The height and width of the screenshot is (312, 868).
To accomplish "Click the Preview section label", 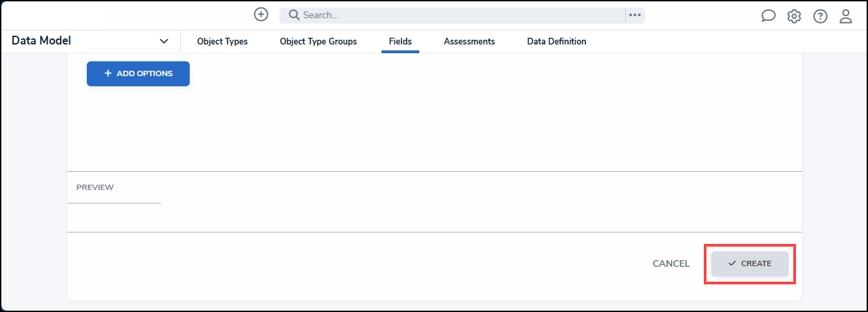I will 95,187.
